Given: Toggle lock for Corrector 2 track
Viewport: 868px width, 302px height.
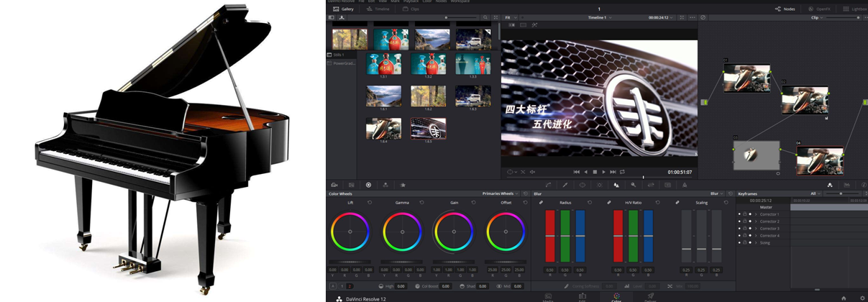Looking at the screenshot, I should pos(744,221).
